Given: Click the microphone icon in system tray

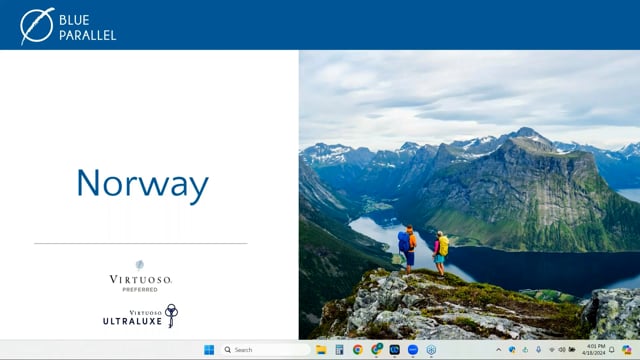Looking at the screenshot, I should pyautogui.click(x=538, y=349).
